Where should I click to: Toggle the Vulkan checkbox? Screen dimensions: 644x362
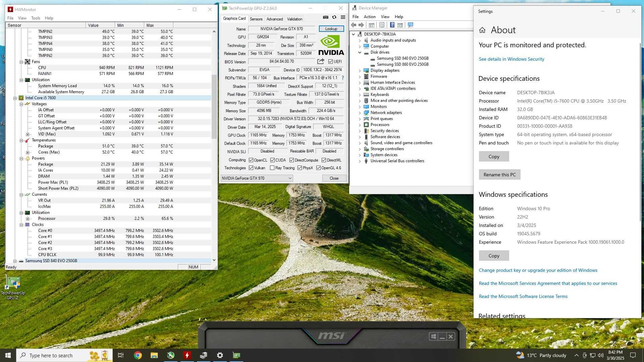(251, 168)
